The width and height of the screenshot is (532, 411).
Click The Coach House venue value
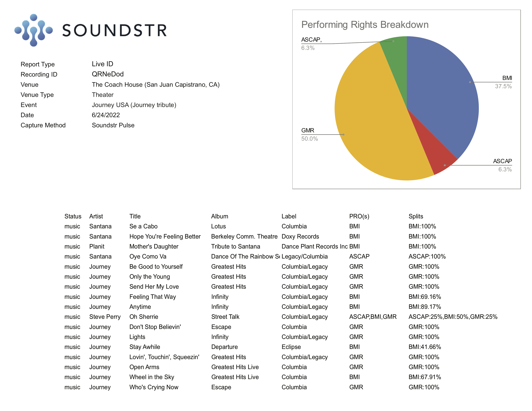pyautogui.click(x=156, y=84)
